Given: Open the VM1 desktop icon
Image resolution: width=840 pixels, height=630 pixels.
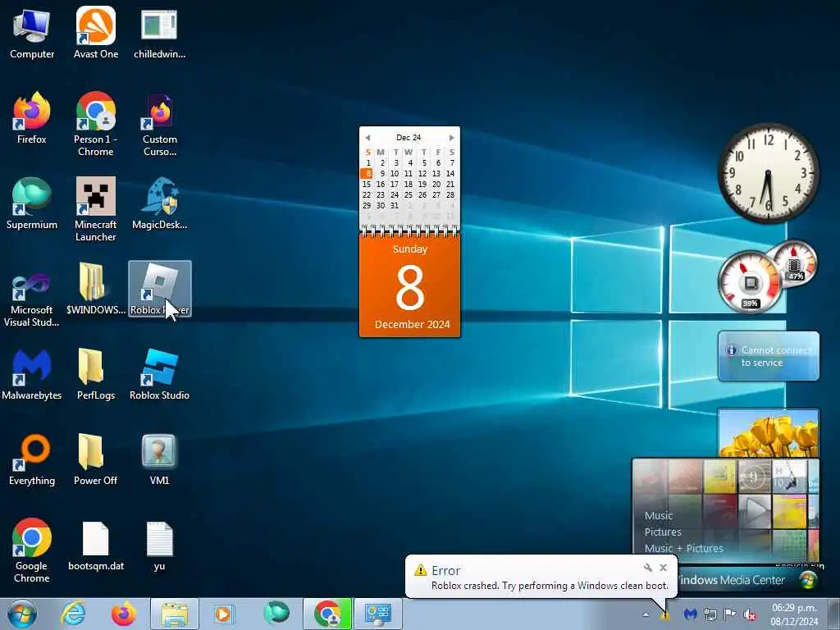Looking at the screenshot, I should [x=160, y=459].
